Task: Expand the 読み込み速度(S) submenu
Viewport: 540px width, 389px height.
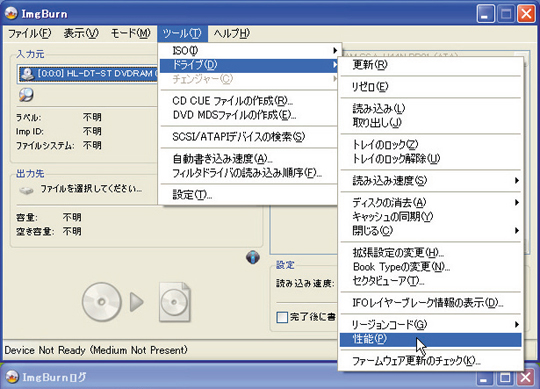Action: (430, 180)
